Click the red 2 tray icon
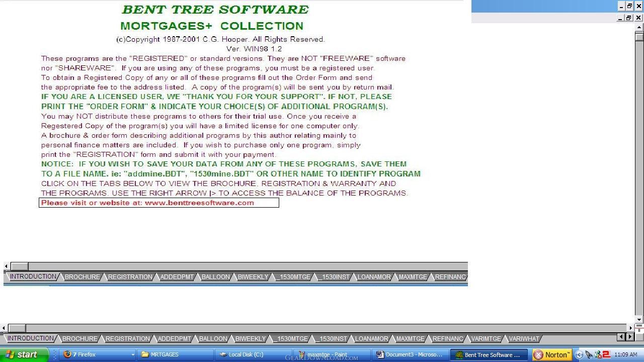This screenshot has width=644, height=362. tap(606, 355)
